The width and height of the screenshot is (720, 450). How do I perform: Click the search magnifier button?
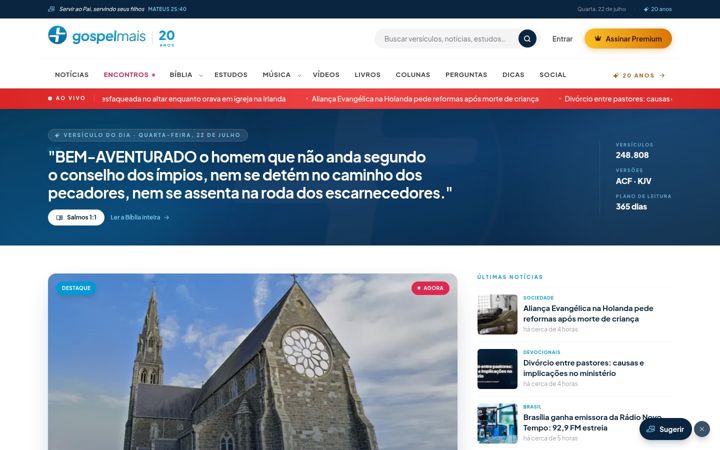click(x=527, y=39)
